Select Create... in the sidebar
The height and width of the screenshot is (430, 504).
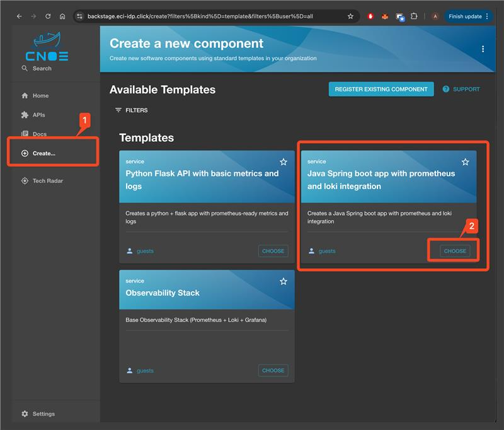(43, 153)
